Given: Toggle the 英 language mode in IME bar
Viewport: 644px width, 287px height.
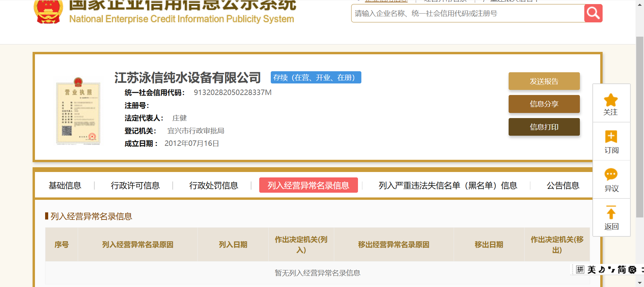Looking at the screenshot, I should (591, 270).
